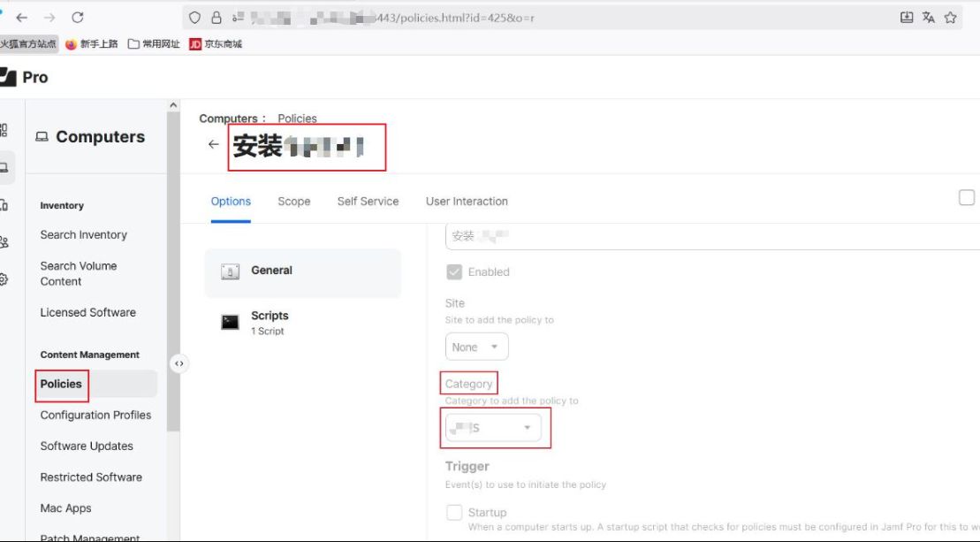This screenshot has width=980, height=542.
Task: Switch to the Scope tab
Action: click(x=293, y=202)
